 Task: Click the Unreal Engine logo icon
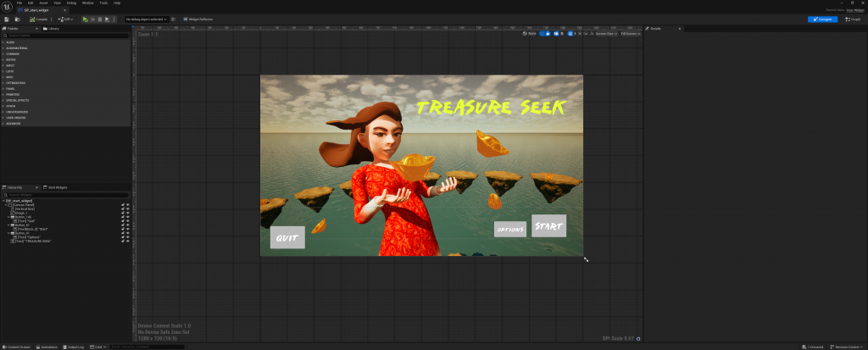[7, 6]
